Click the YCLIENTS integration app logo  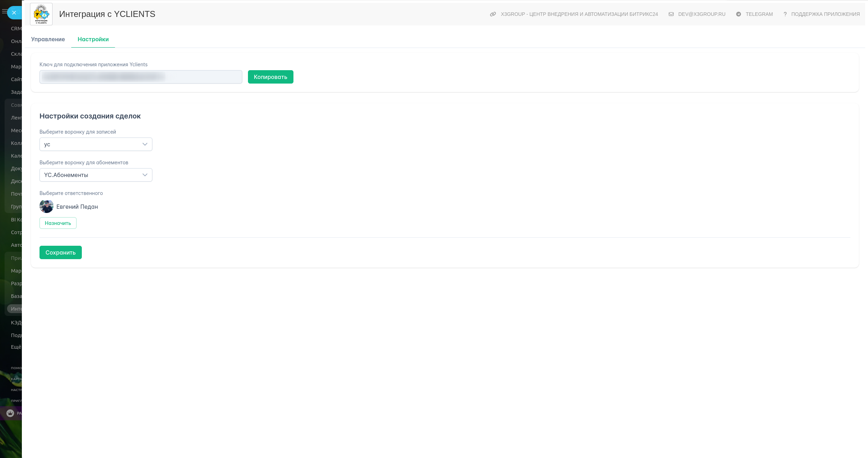[x=41, y=14]
